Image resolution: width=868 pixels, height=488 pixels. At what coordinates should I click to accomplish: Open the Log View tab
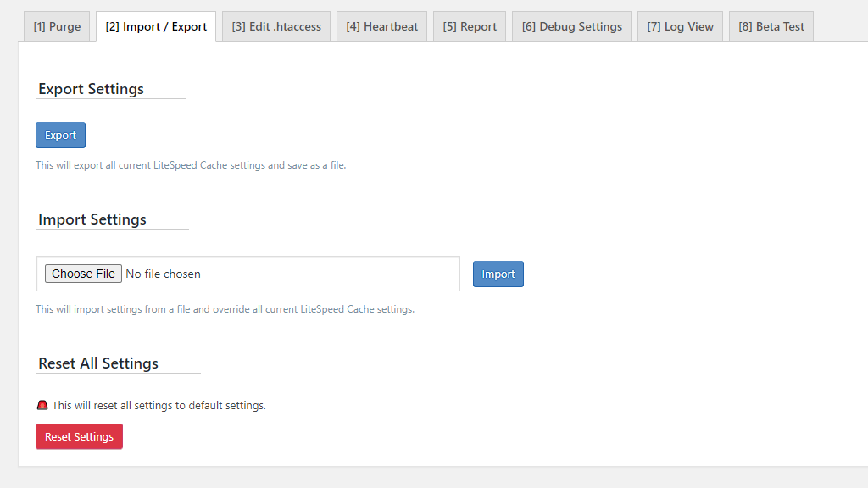(x=681, y=26)
